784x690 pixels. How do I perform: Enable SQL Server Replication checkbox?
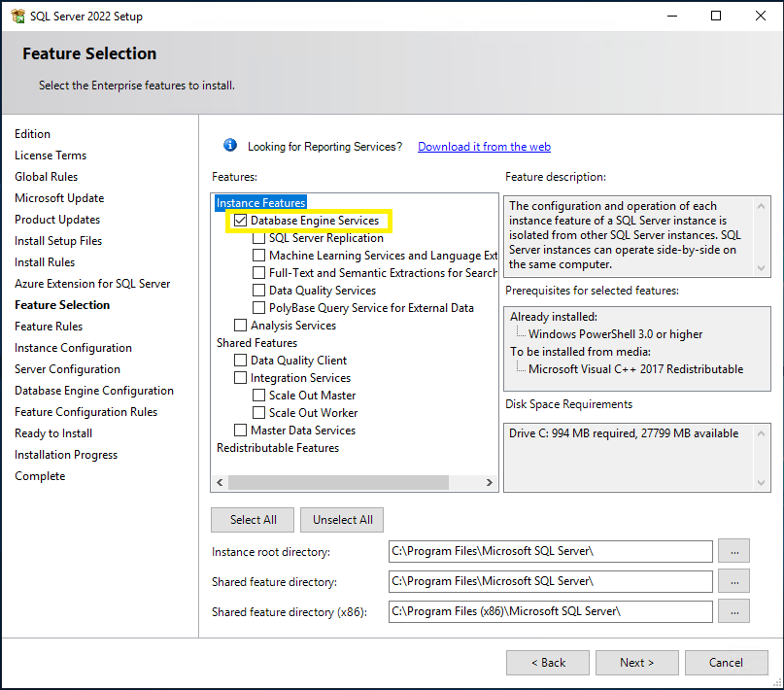tap(259, 238)
